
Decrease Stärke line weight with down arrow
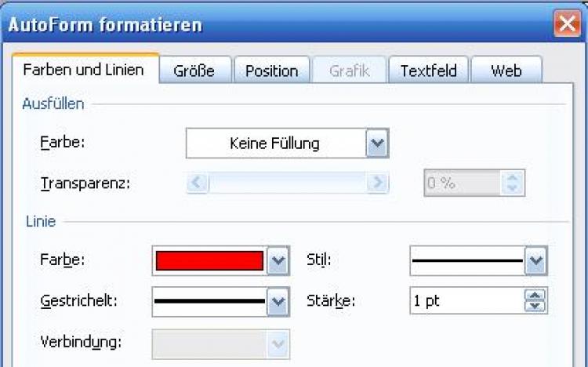pyautogui.click(x=535, y=305)
